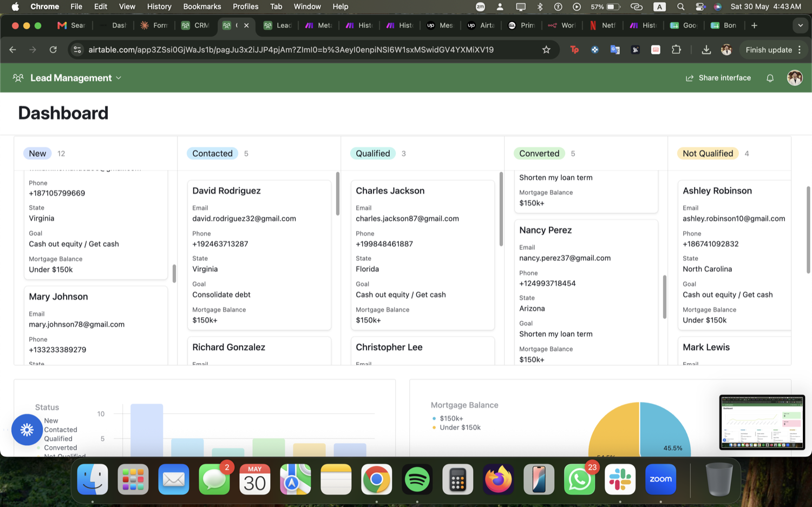Bookmark this page with the star icon
The height and width of the screenshot is (507, 812).
pyautogui.click(x=546, y=50)
